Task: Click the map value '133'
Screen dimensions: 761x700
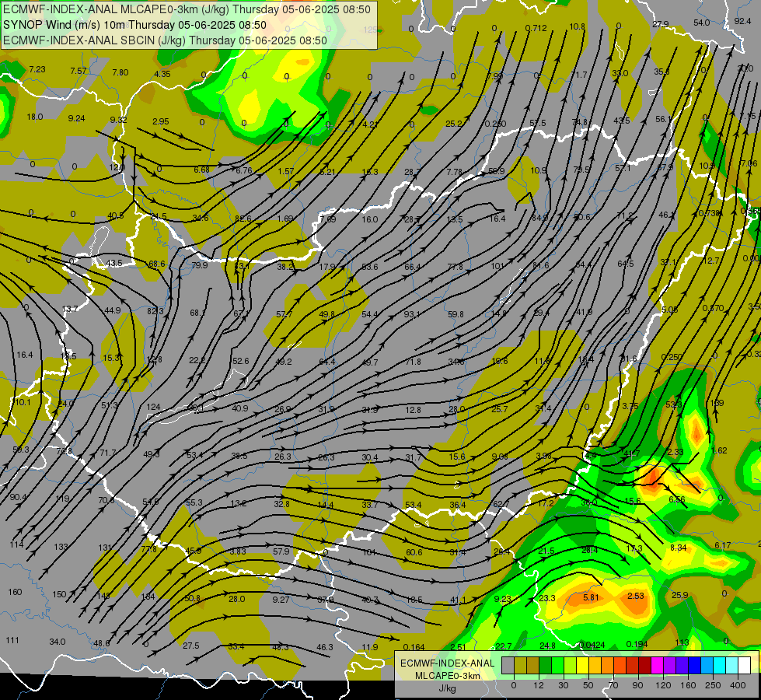Action: point(61,547)
